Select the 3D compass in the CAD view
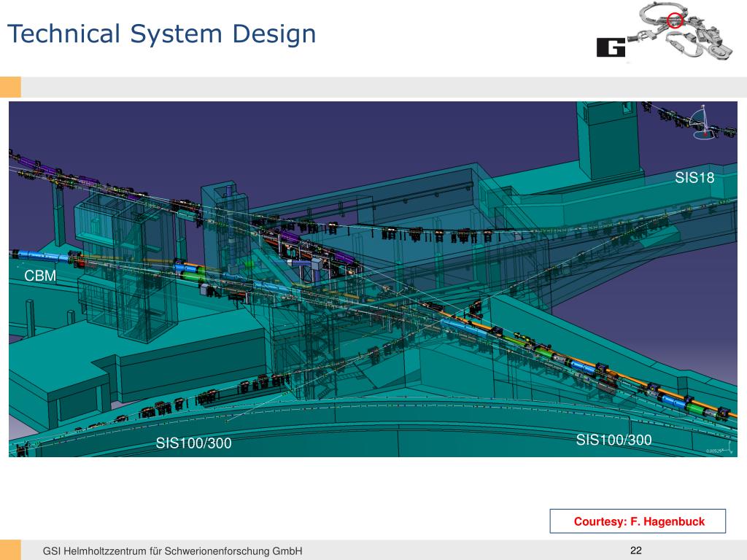Image resolution: width=747 pixels, height=560 pixels. tap(705, 122)
